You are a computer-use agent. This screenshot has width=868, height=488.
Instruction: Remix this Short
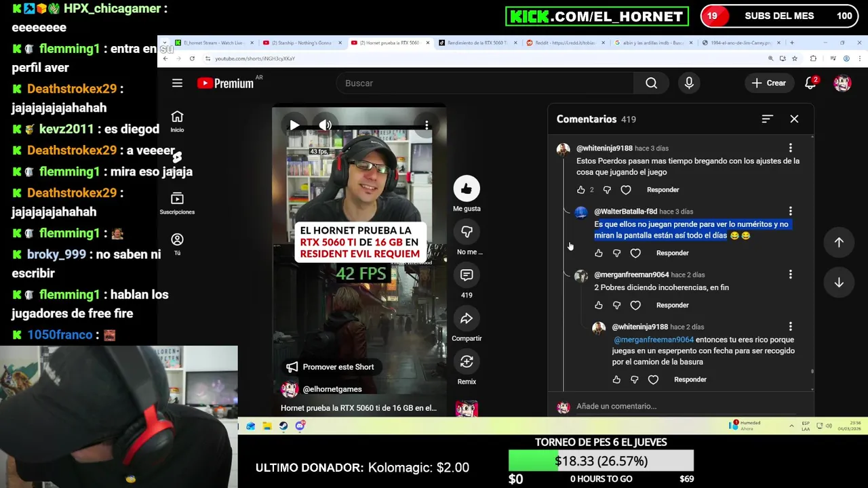(x=467, y=362)
